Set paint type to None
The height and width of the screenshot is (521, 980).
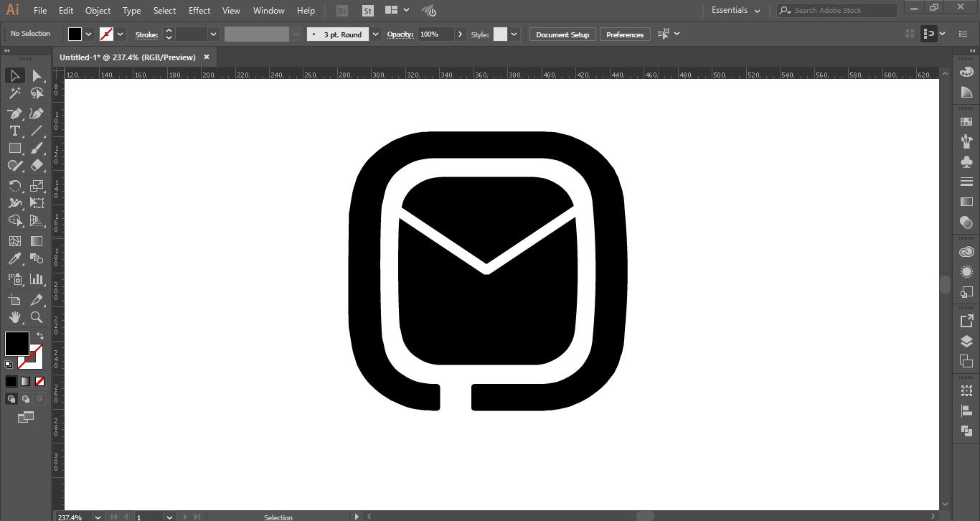(40, 382)
